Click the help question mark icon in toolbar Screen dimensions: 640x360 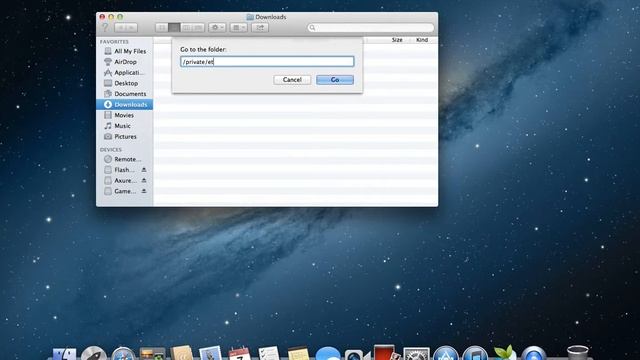point(105,27)
